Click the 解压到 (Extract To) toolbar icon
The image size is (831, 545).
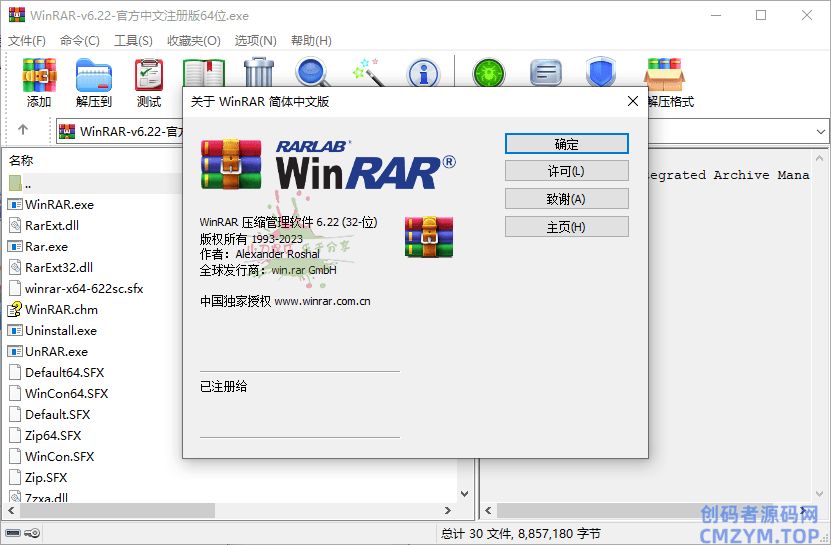tap(94, 75)
